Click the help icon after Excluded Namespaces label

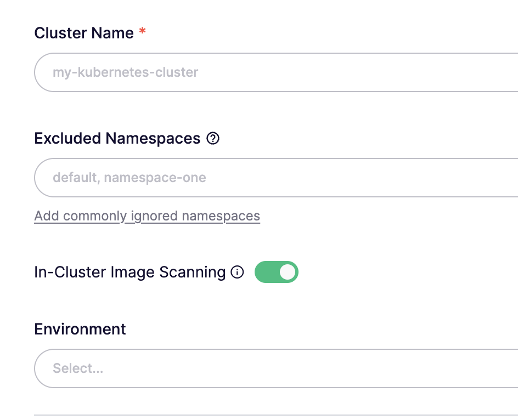point(214,138)
